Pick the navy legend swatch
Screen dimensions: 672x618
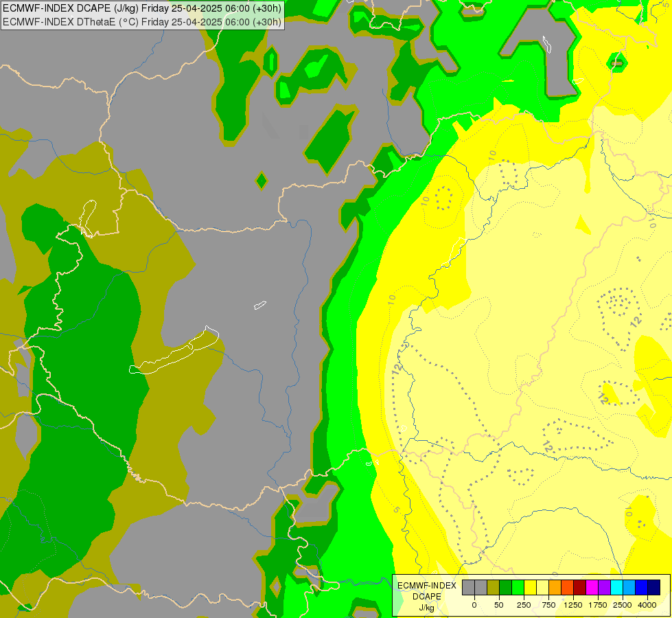tap(654, 588)
